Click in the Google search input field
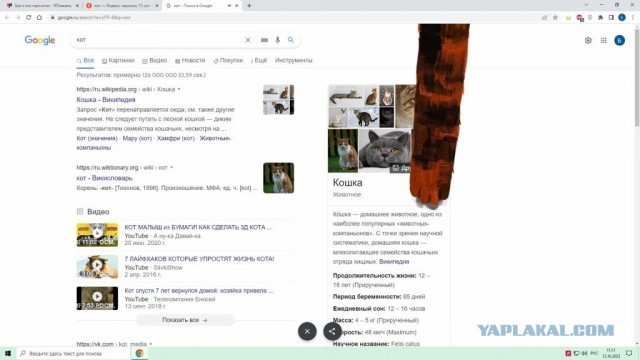The height and width of the screenshot is (360, 640). [x=159, y=40]
